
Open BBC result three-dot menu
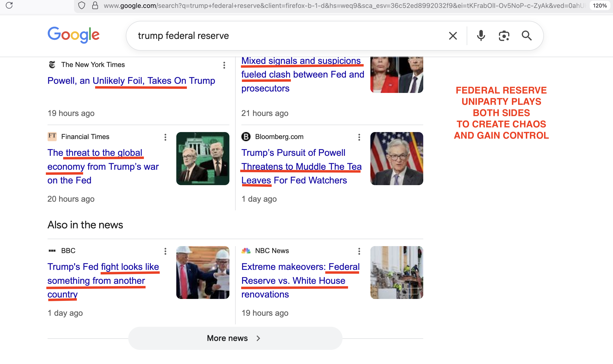(166, 251)
